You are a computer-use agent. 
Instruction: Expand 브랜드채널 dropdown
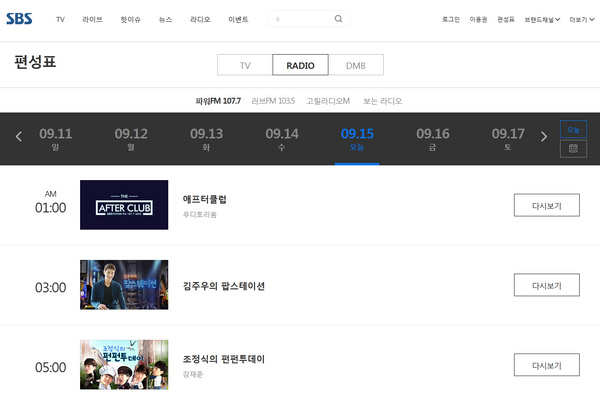(542, 20)
